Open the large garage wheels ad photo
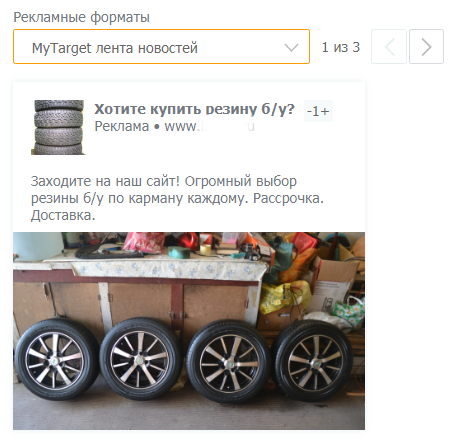 (x=189, y=331)
